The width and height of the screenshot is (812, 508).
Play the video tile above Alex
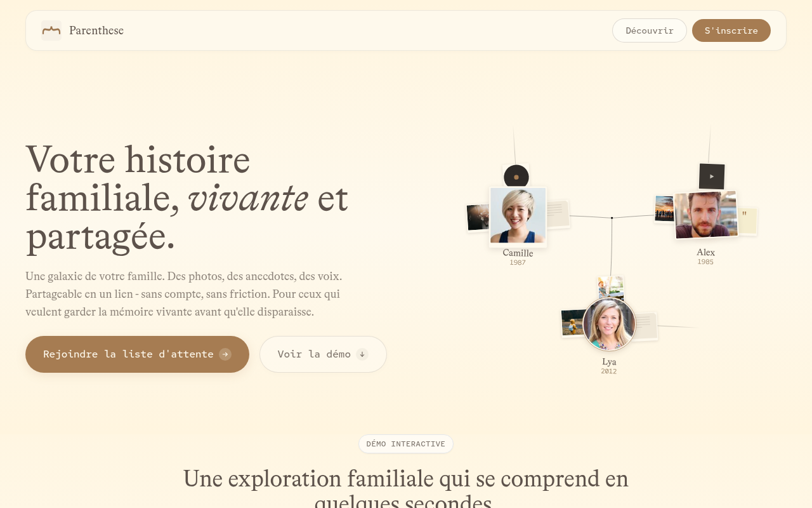tap(712, 177)
